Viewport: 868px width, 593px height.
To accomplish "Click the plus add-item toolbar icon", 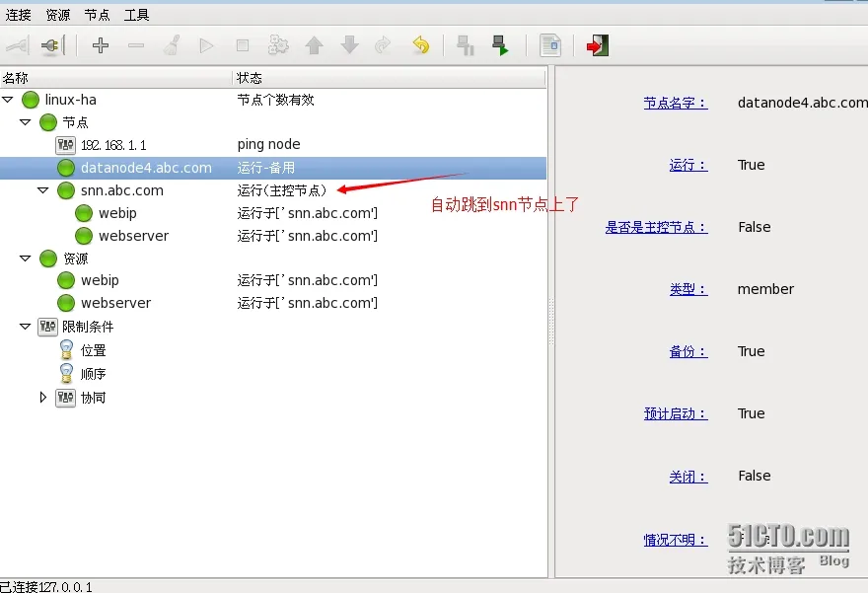I will point(101,45).
